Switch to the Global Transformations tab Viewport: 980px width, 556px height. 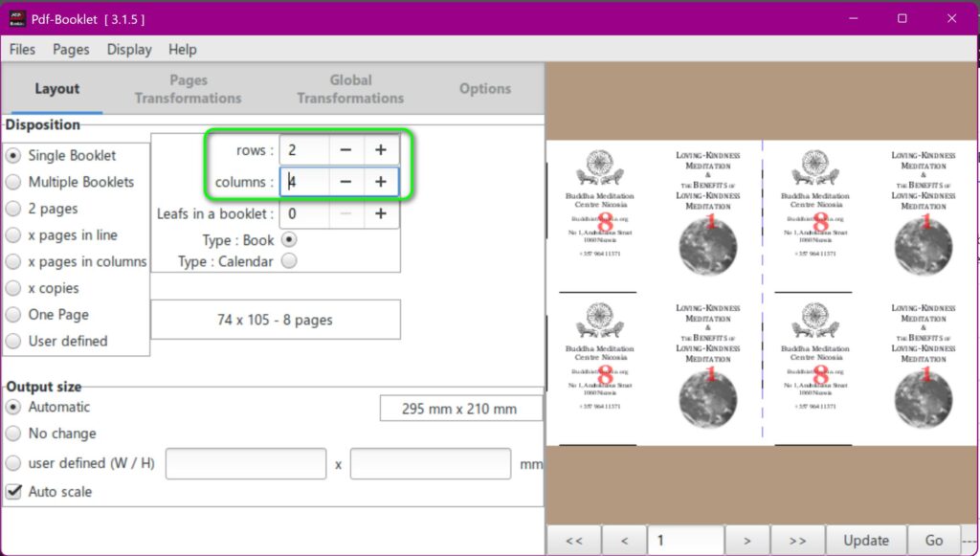(350, 89)
